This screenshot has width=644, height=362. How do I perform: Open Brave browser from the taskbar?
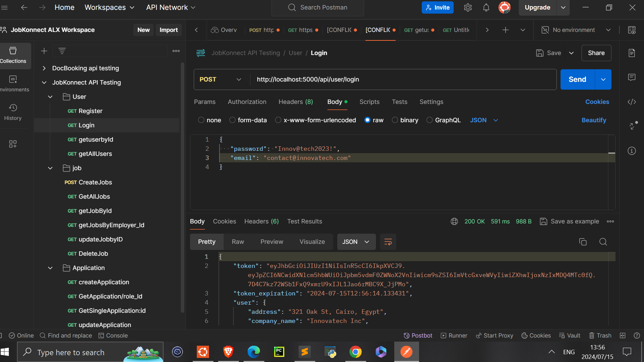228,352
